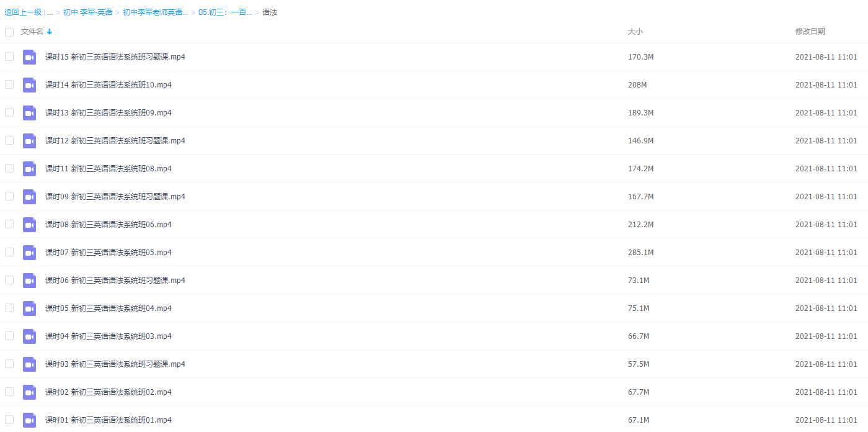Click video icon for 课时06 习题课

pyautogui.click(x=29, y=281)
